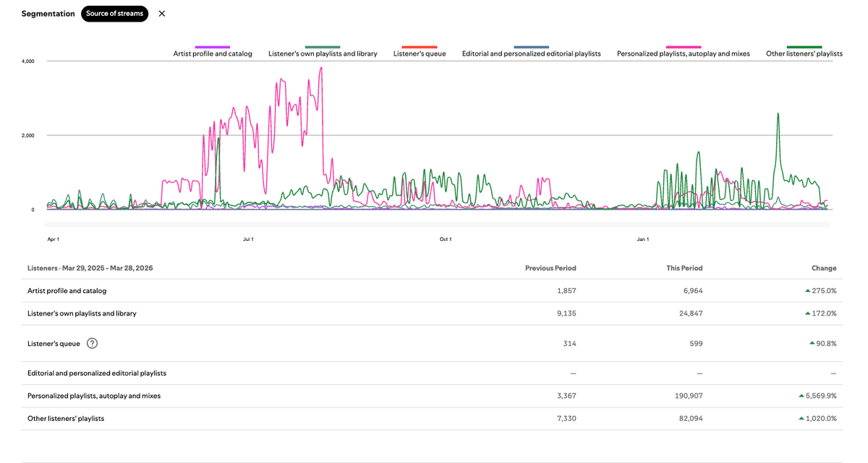Toggle the Listener's queue legend entry
Viewport: 868px width, 463px height.
(x=420, y=52)
